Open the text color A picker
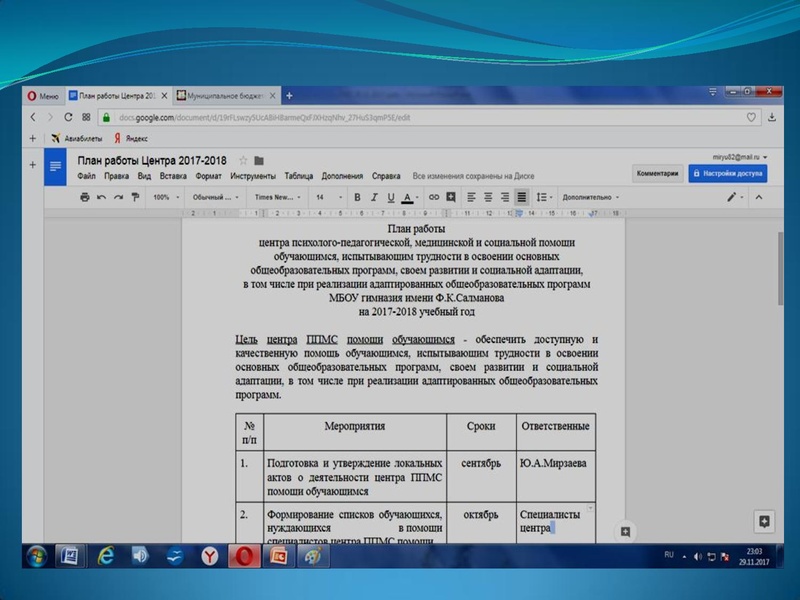This screenshot has height=600, width=800. (408, 198)
